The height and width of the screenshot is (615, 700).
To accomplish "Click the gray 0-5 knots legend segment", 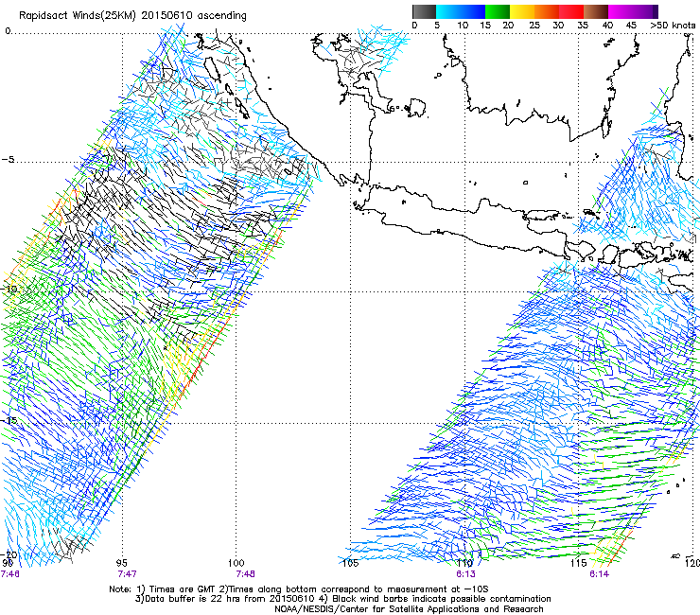I will click(424, 11).
